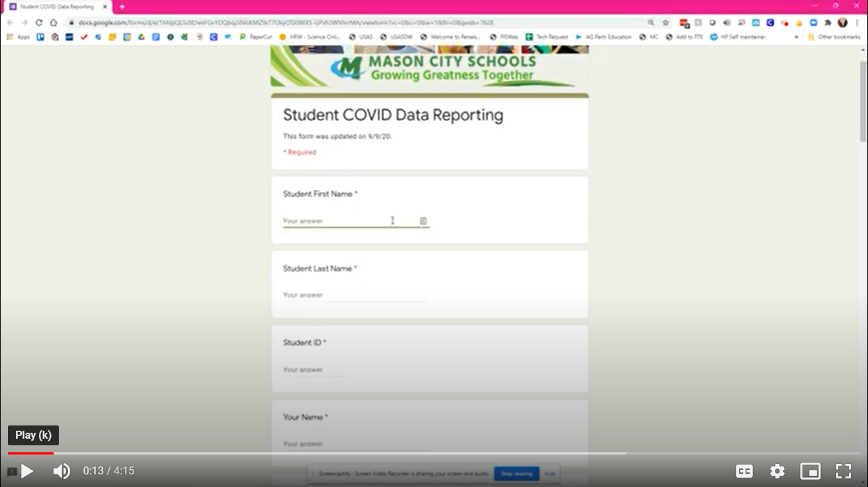Open the HP Self maintainer bookmark

(738, 37)
